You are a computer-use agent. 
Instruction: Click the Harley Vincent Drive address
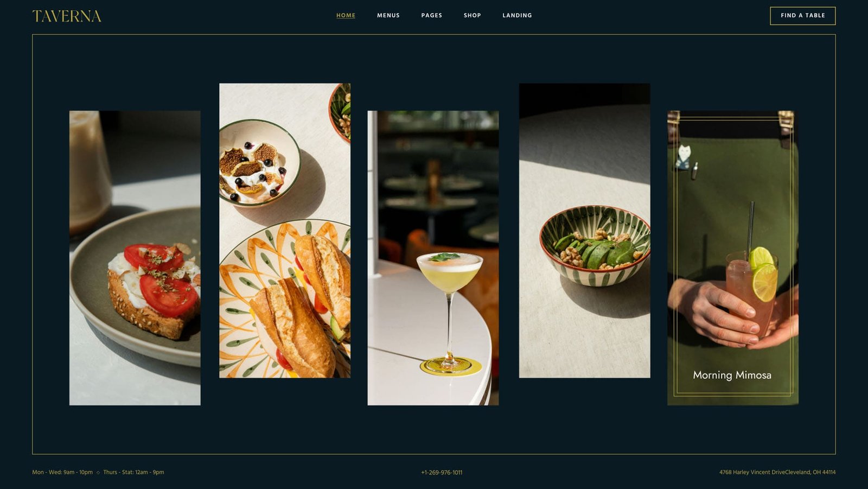[x=777, y=472]
